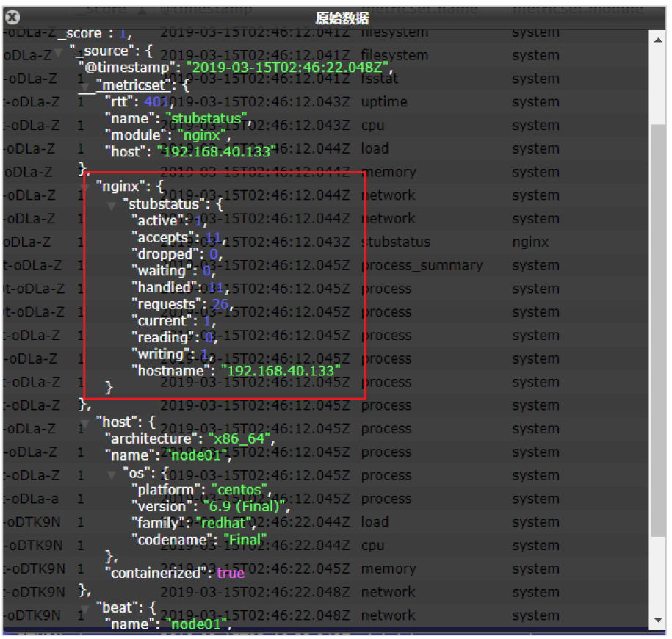Click the scrollbar up arrow
Image resolution: width=672 pixels, height=639 pixels.
tap(659, 40)
